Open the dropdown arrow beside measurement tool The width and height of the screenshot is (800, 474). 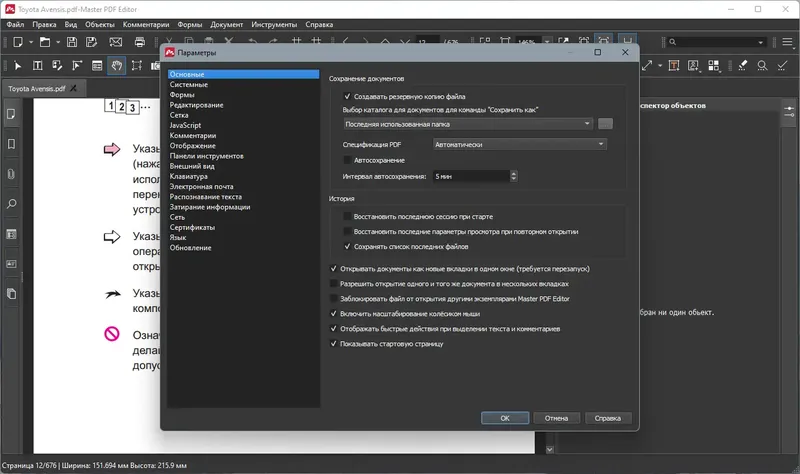coord(660,65)
